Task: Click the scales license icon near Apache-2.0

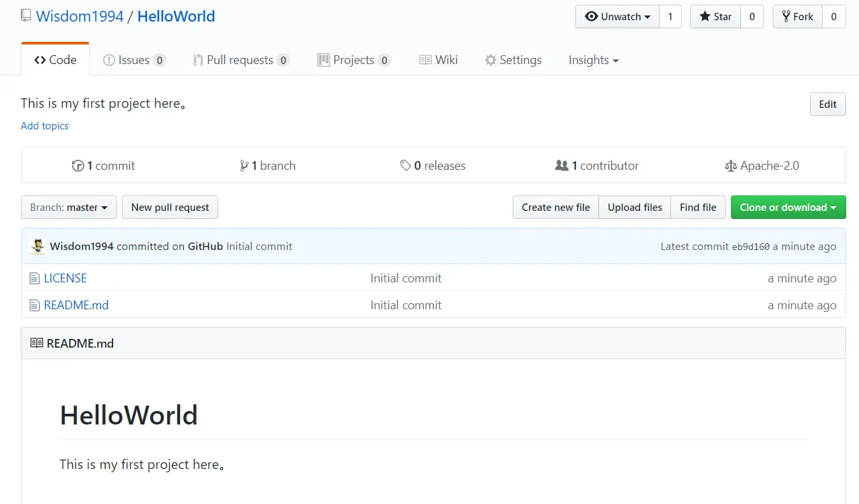Action: [731, 166]
